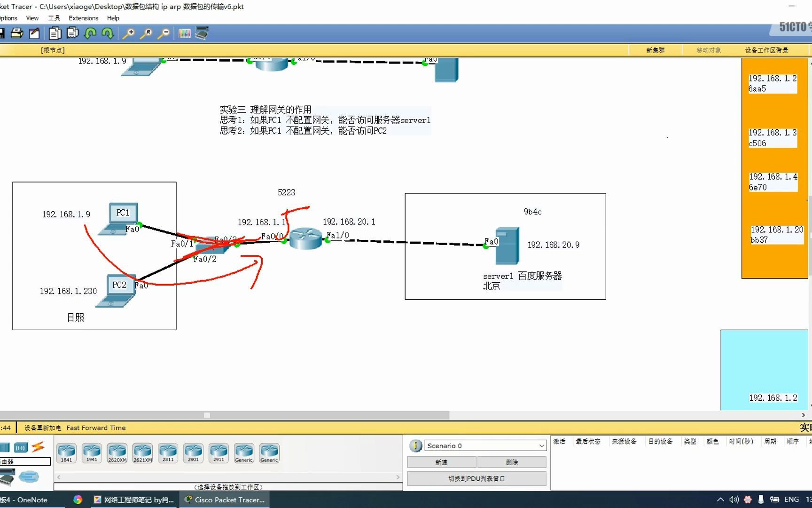Click the Paste toolbar icon
The image size is (812, 508).
click(x=72, y=33)
